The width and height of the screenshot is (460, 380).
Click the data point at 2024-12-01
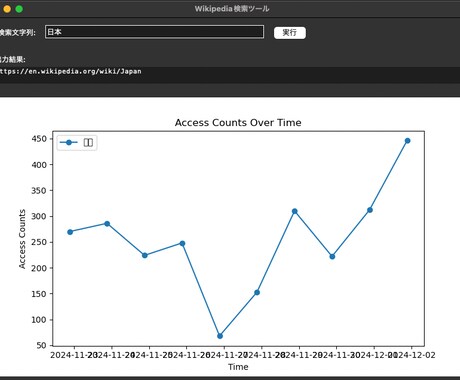tap(370, 210)
